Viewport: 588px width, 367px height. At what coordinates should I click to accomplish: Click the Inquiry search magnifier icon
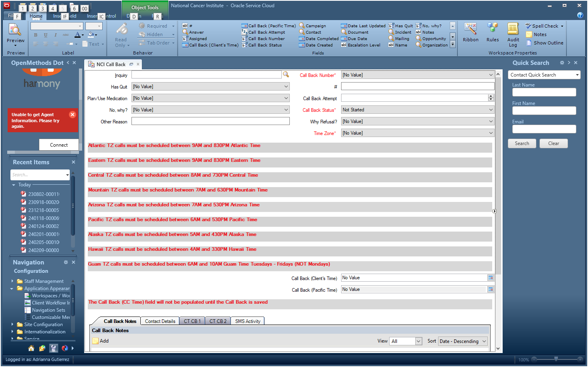(x=286, y=75)
